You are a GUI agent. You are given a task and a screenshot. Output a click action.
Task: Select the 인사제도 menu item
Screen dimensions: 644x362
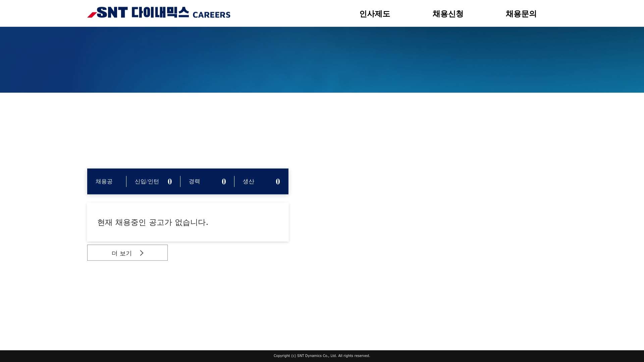(x=374, y=14)
